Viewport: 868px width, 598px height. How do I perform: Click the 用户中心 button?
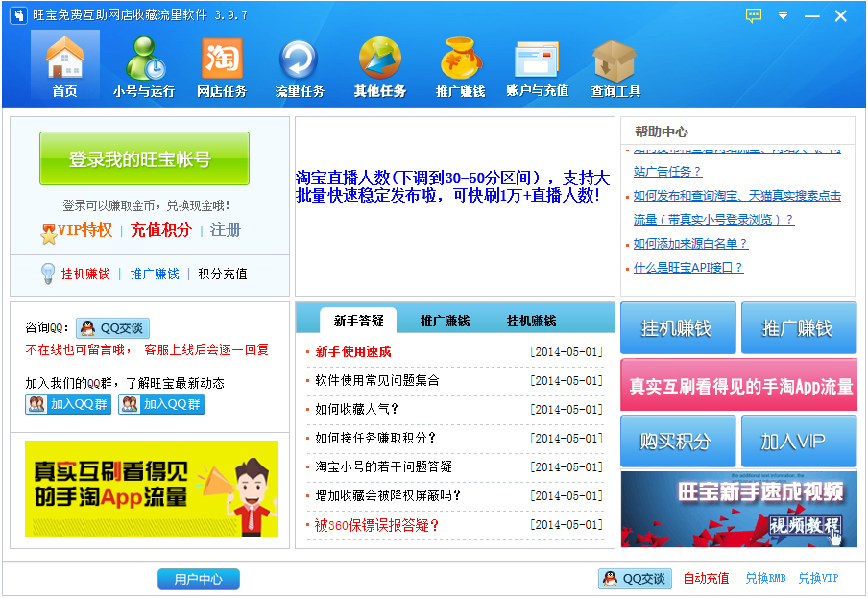click(x=199, y=579)
